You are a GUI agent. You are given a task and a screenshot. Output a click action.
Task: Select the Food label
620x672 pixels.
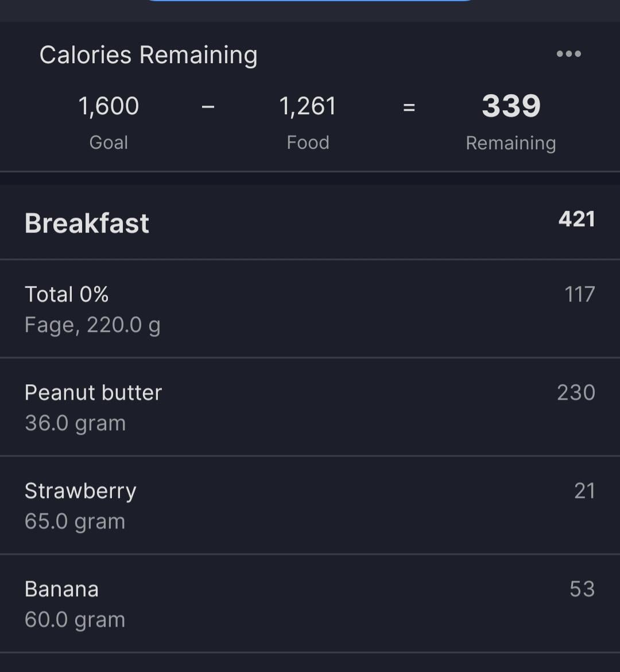(308, 142)
